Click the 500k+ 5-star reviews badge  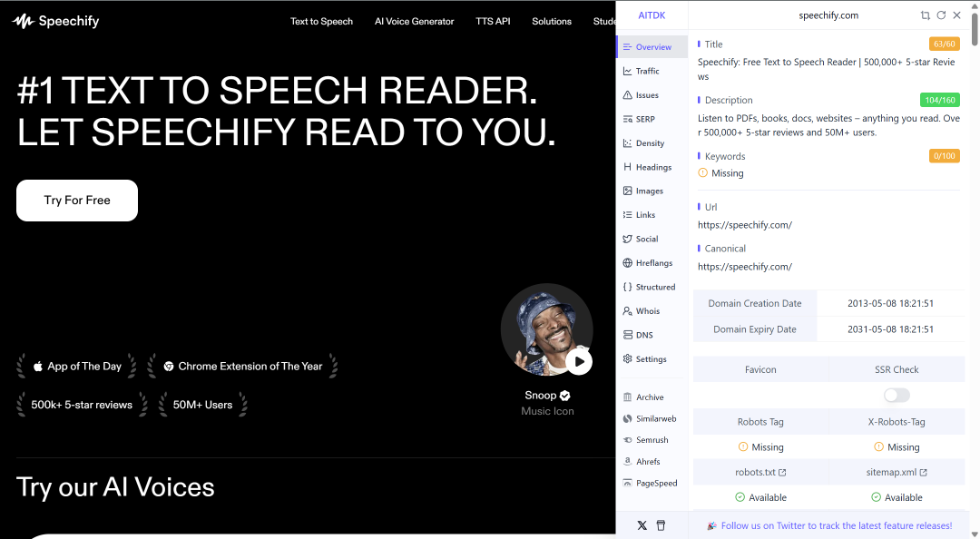pyautogui.click(x=82, y=405)
